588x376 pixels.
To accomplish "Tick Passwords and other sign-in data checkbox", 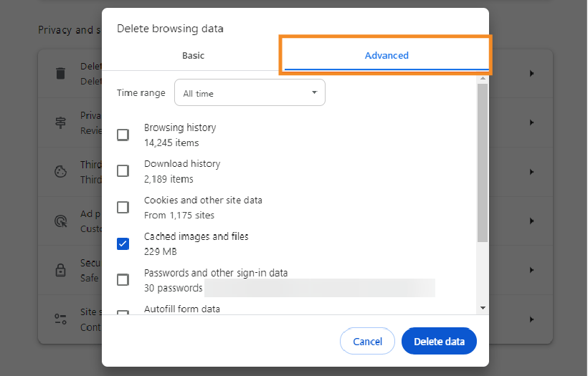I will click(123, 280).
